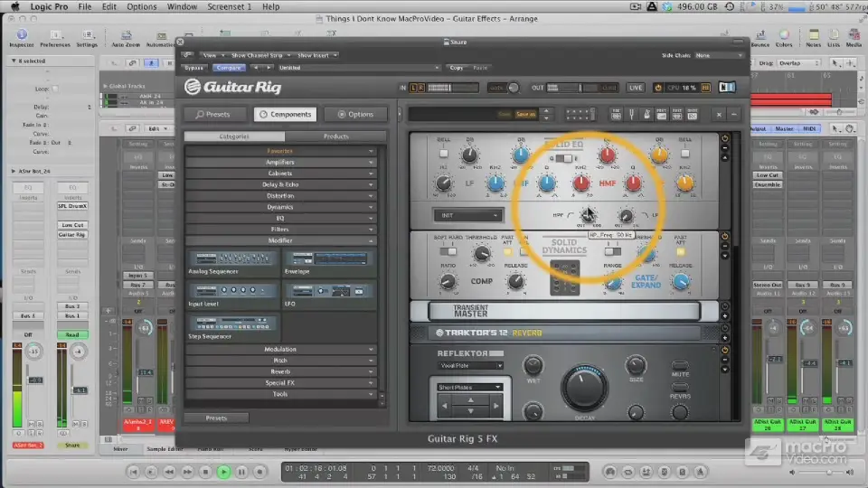Viewport: 868px width, 488px height.
Task: Select the Products tab
Action: [x=336, y=136]
